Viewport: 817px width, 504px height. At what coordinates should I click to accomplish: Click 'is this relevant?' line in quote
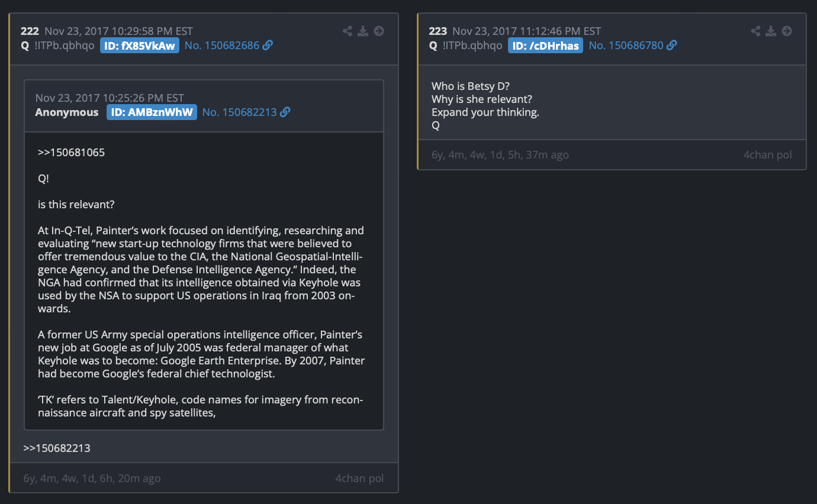76,205
